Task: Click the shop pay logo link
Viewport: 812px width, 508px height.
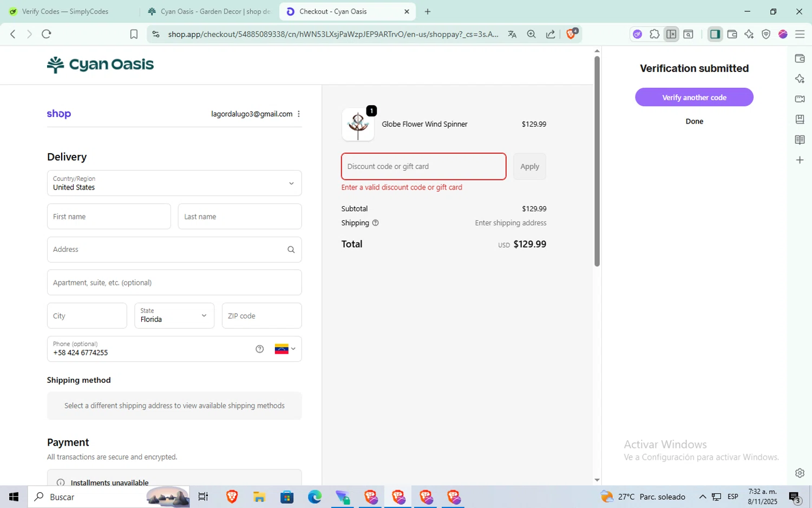Action: pyautogui.click(x=59, y=114)
